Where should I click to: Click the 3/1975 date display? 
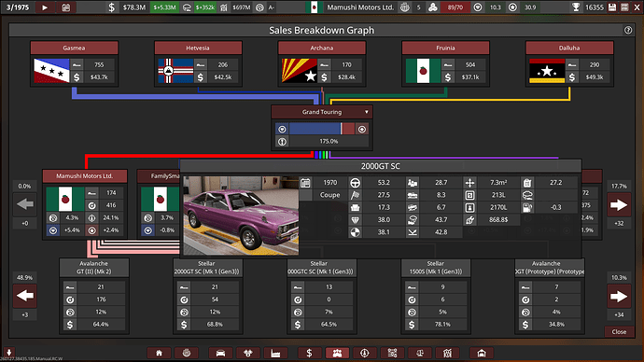point(18,7)
